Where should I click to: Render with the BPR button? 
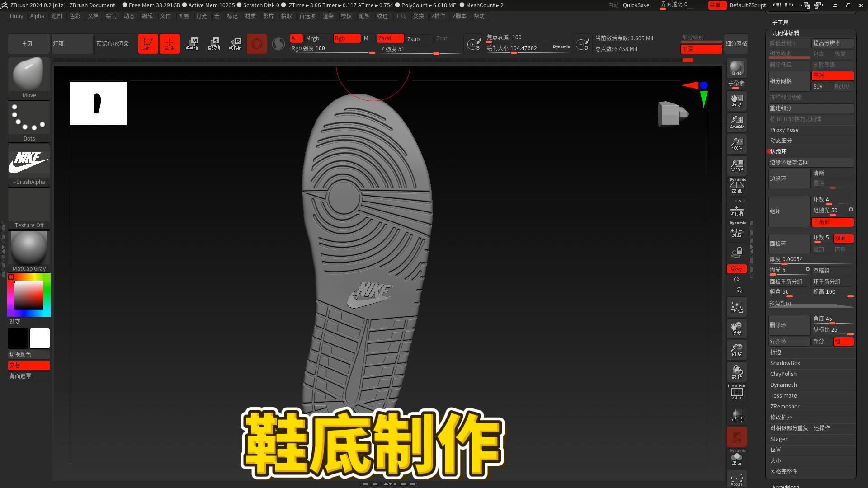point(737,68)
